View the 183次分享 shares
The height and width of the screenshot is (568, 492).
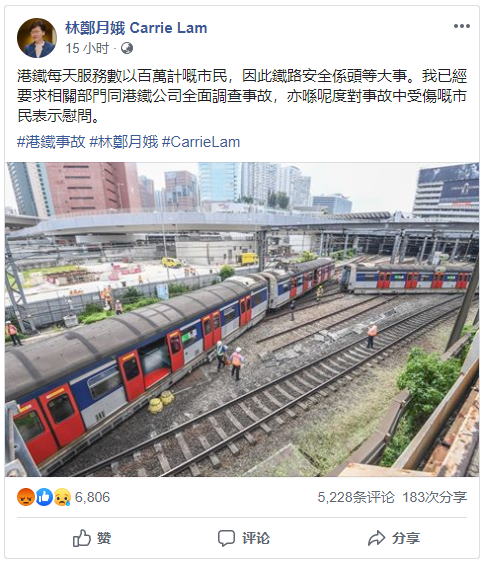435,497
